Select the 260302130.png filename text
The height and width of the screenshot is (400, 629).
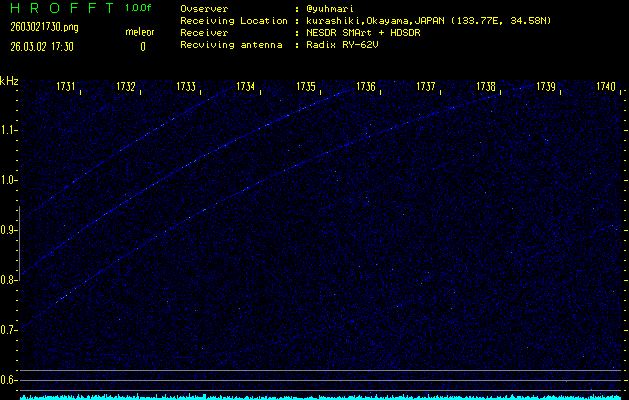tap(43, 28)
